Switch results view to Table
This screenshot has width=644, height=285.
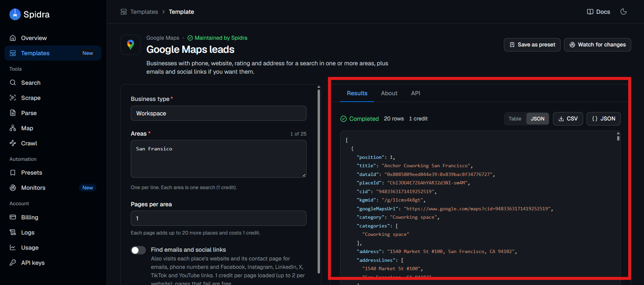(515, 119)
